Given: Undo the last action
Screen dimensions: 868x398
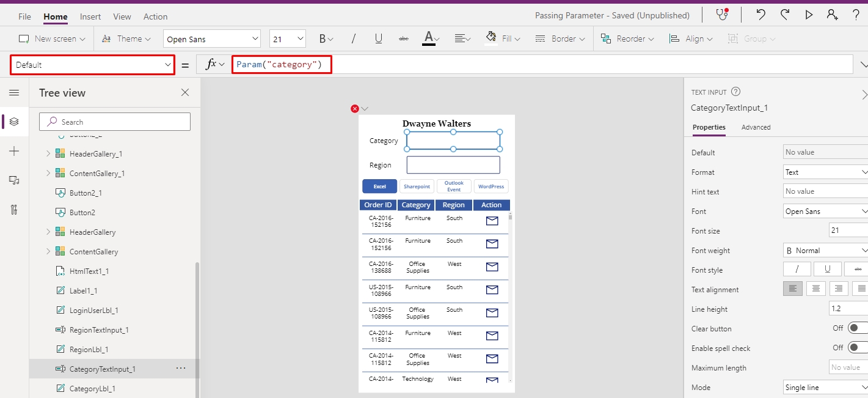Looking at the screenshot, I should (760, 15).
